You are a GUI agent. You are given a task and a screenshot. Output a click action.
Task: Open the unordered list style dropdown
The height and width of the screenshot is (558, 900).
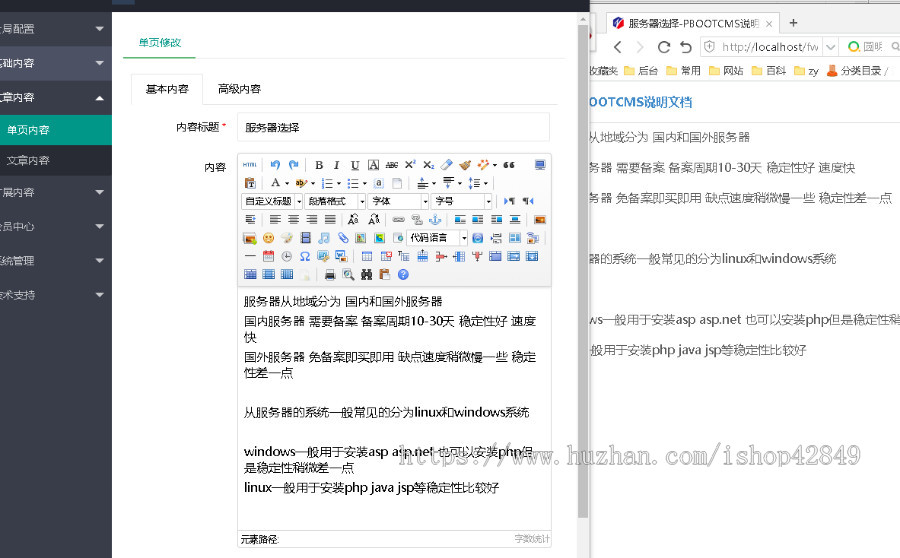[x=364, y=183]
